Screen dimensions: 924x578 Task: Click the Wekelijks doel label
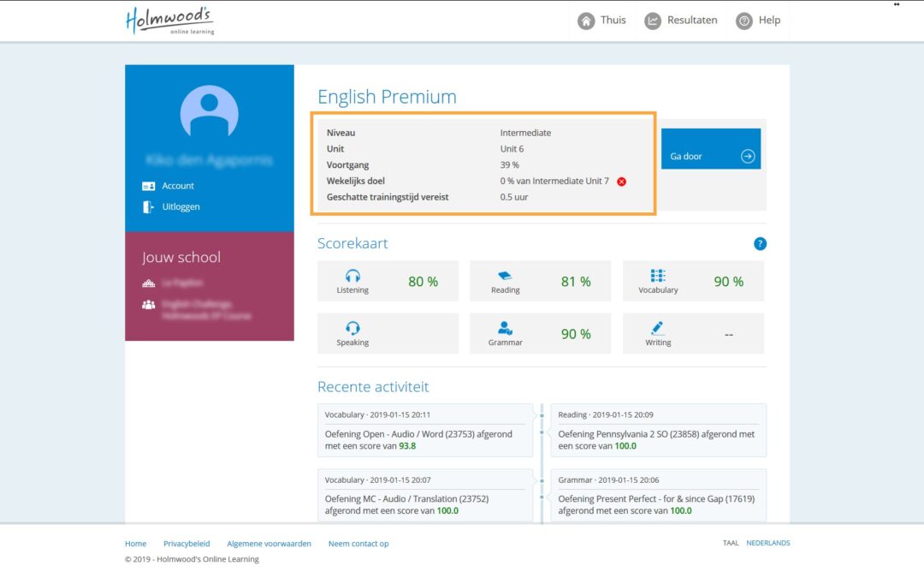[x=355, y=181]
